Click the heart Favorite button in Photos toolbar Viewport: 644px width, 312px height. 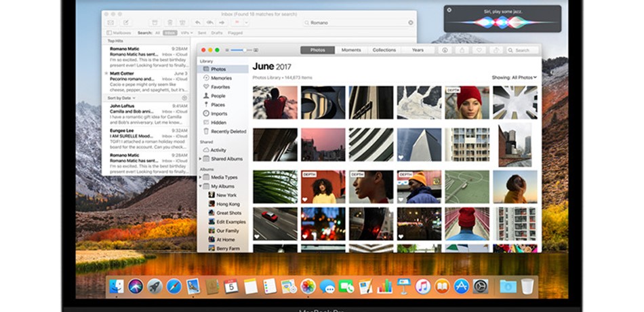(x=479, y=50)
